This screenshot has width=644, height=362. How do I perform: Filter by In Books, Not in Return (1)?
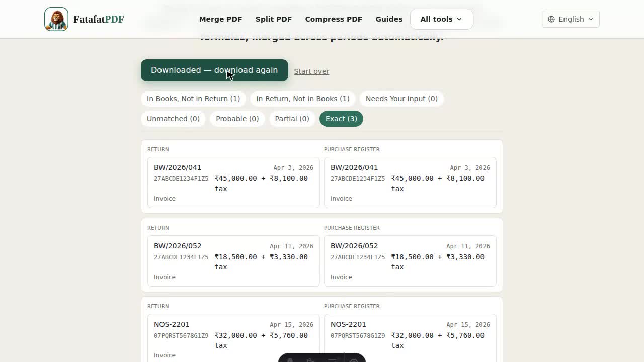(x=193, y=99)
